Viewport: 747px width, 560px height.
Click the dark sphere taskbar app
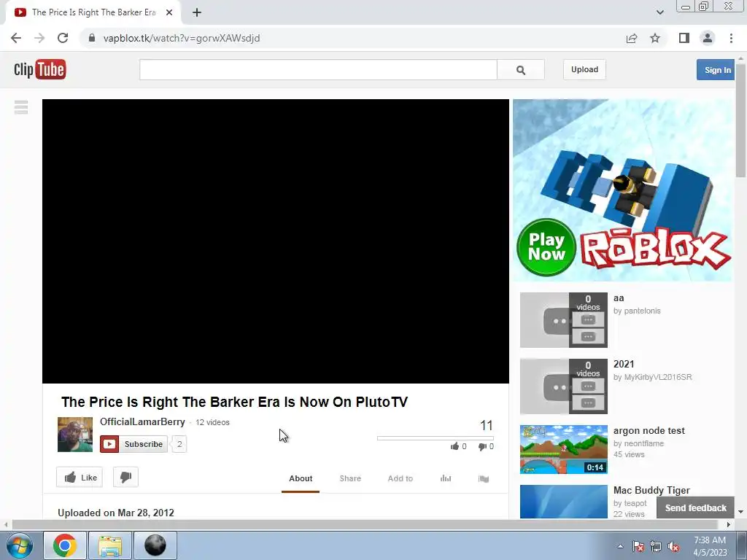point(155,545)
